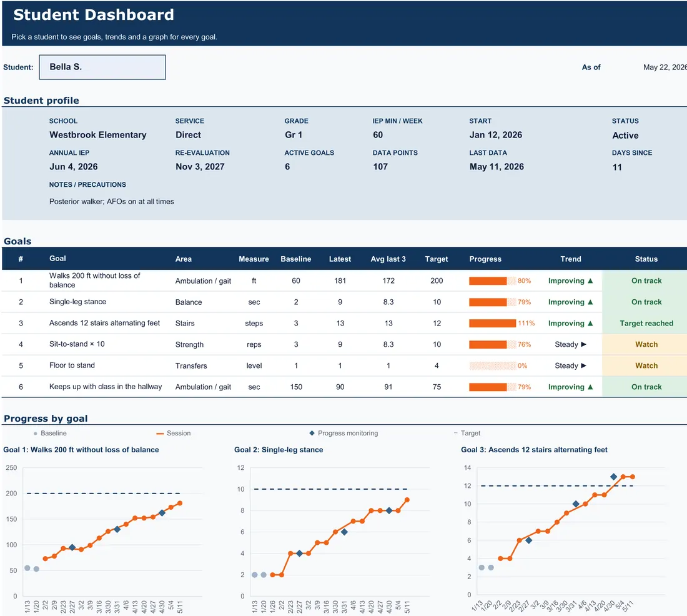
Task: Click the last data date May 11, 2026
Action: [497, 167]
